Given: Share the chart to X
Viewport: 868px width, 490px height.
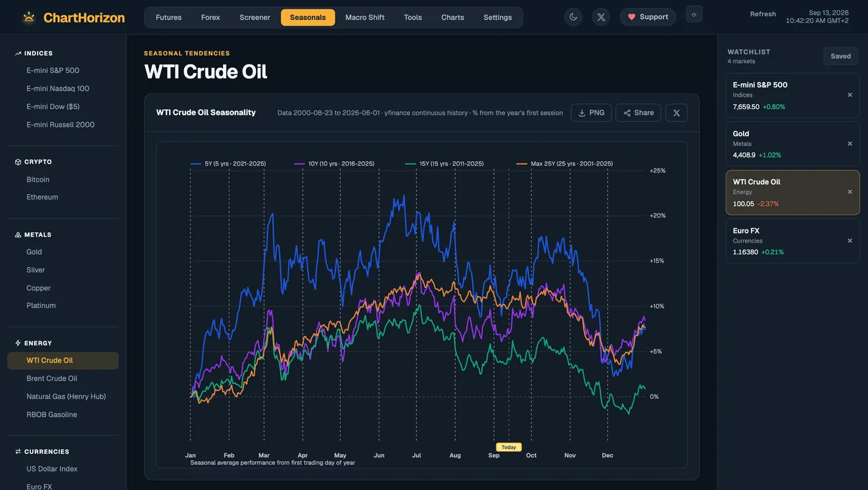Looking at the screenshot, I should [677, 112].
